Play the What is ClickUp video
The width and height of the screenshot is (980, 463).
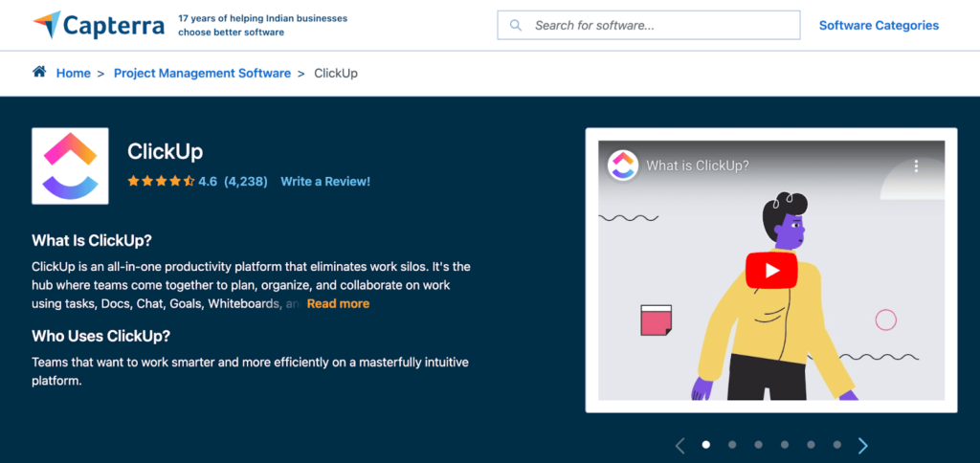(771, 271)
